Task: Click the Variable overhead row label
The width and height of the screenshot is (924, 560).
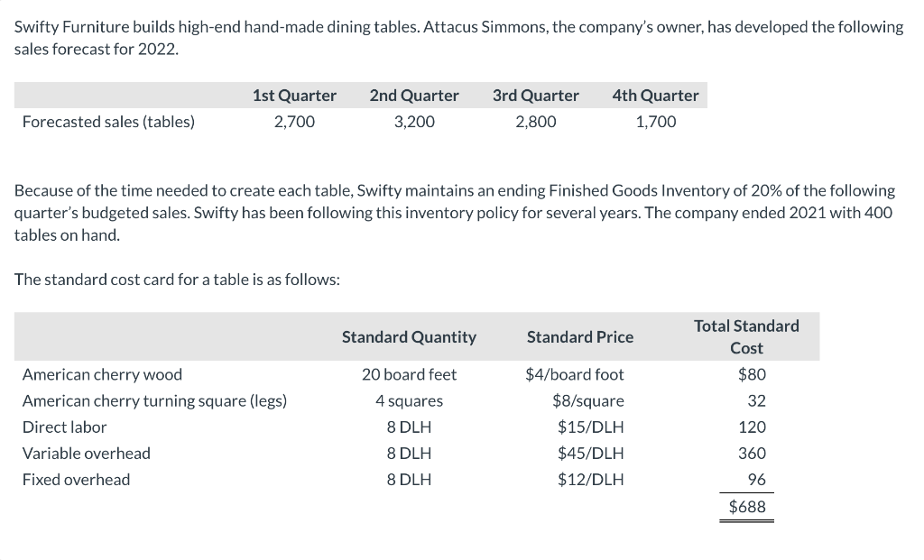Action: pyautogui.click(x=86, y=453)
